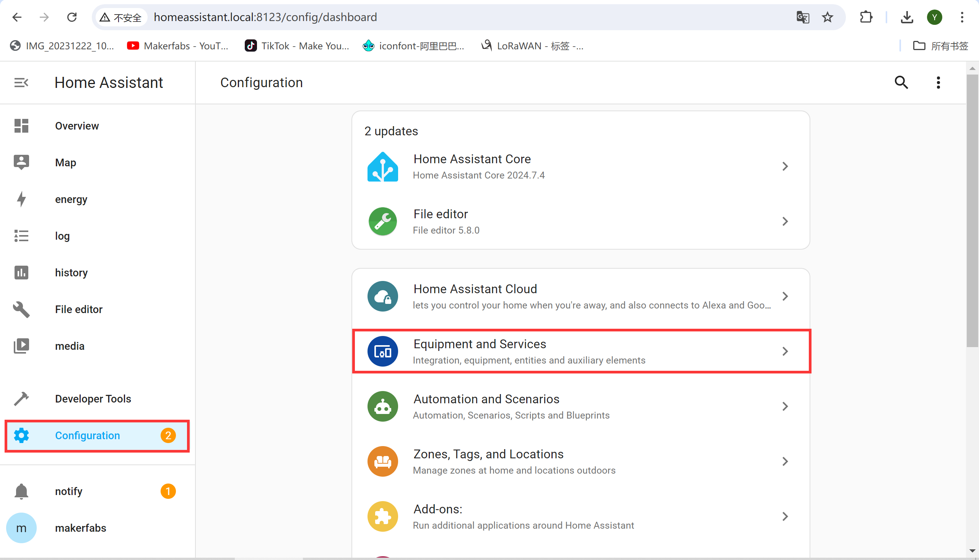Viewport: 979px width, 560px height.
Task: Click the green File editor update icon
Action: click(382, 222)
